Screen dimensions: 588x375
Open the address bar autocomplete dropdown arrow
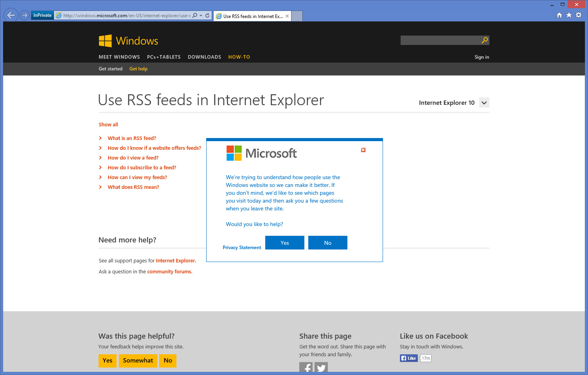coord(201,16)
